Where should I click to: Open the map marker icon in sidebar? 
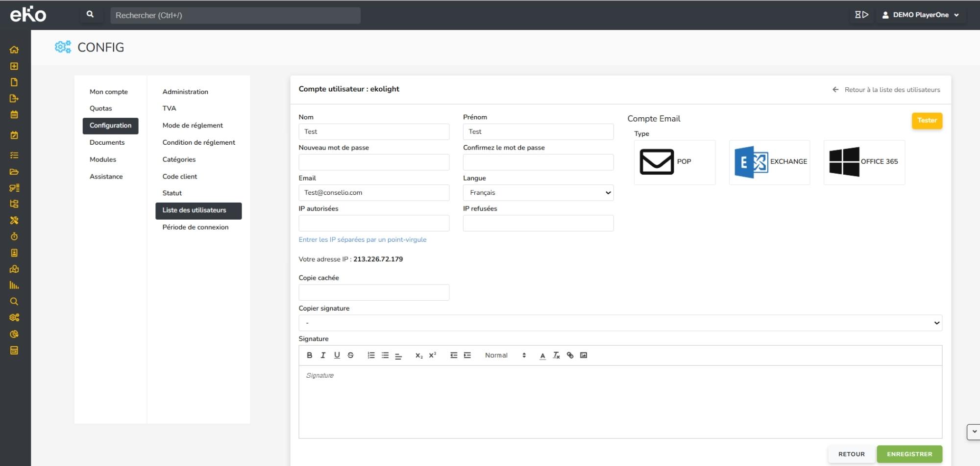click(14, 269)
